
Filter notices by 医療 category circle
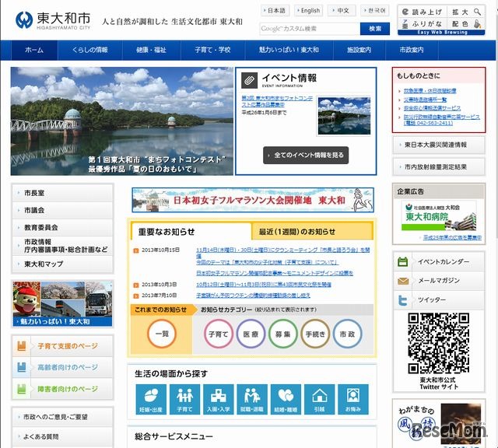coord(251,334)
